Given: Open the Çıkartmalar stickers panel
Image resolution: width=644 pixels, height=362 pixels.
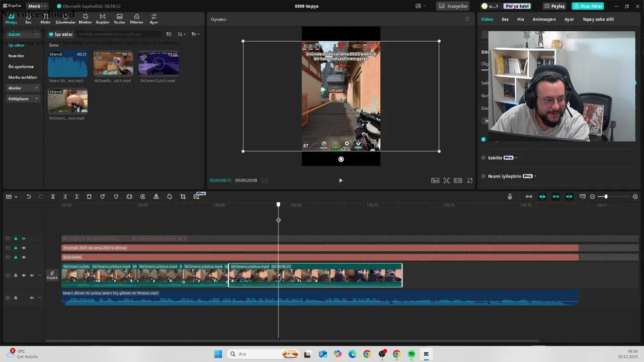Looking at the screenshot, I should click(x=65, y=19).
